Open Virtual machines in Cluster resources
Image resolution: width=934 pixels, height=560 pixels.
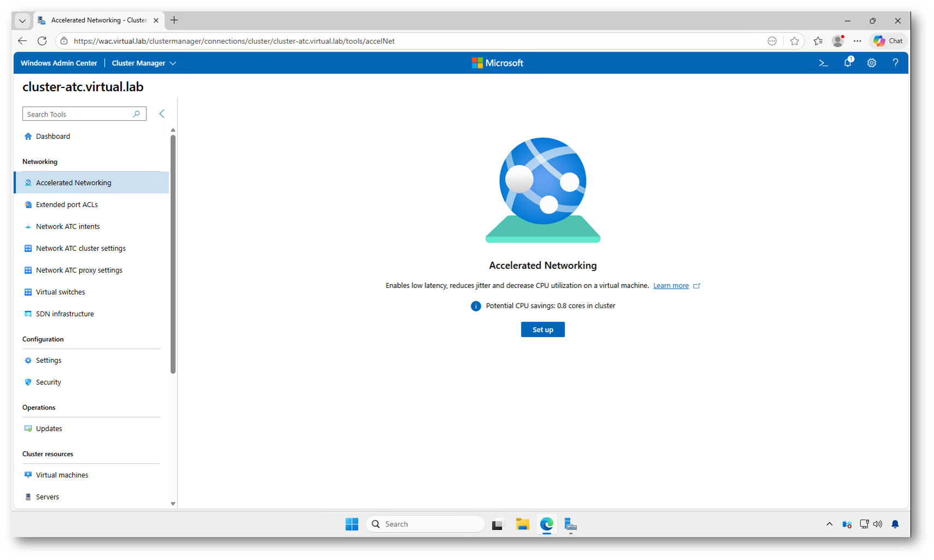(x=91, y=475)
